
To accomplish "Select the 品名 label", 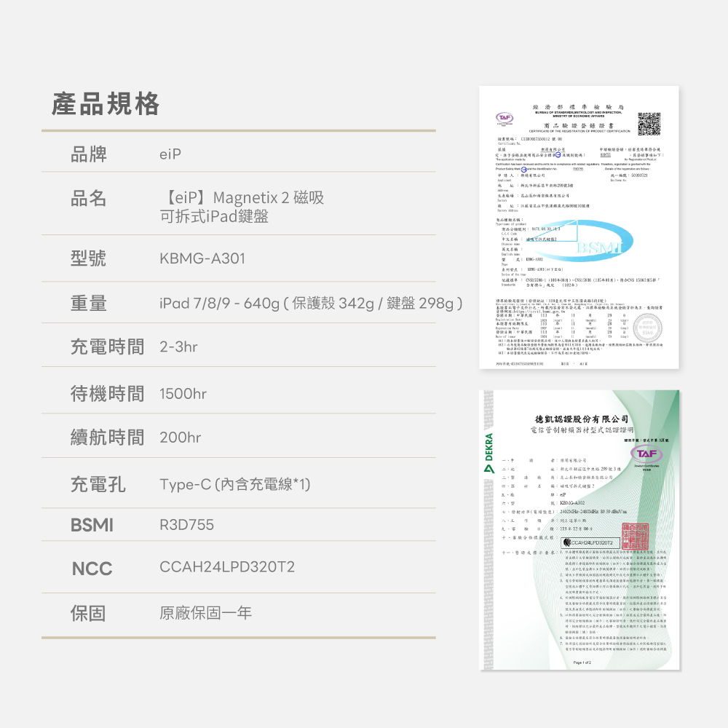I will (x=89, y=198).
